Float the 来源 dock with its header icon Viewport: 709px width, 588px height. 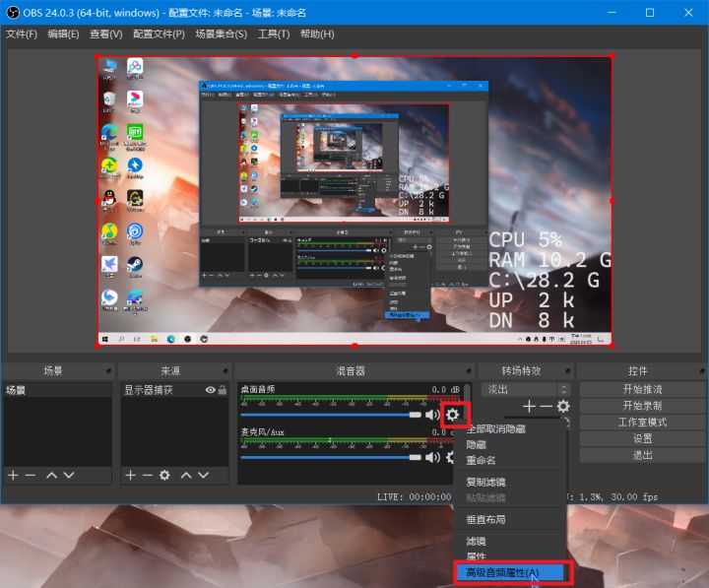pos(226,371)
